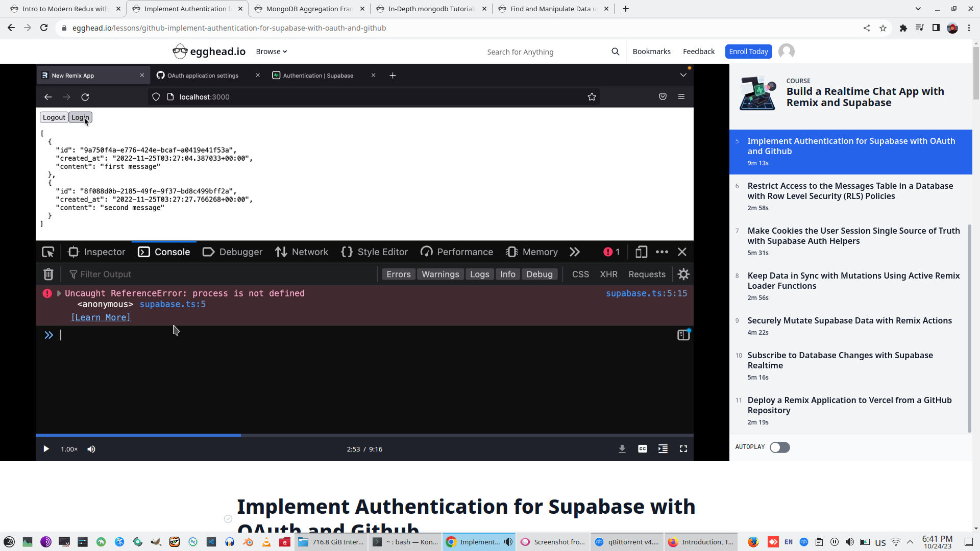980x551 pixels.
Task: Change the 1.00× playback speed
Action: [69, 449]
